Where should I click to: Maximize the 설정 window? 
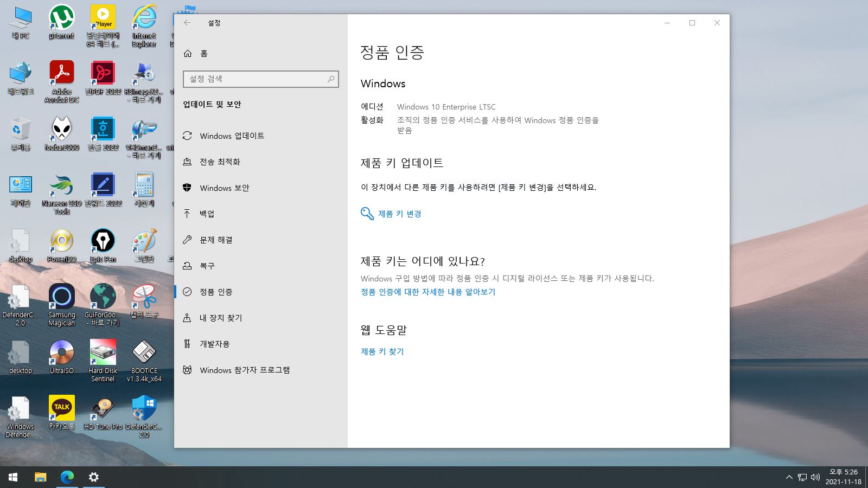click(x=692, y=23)
